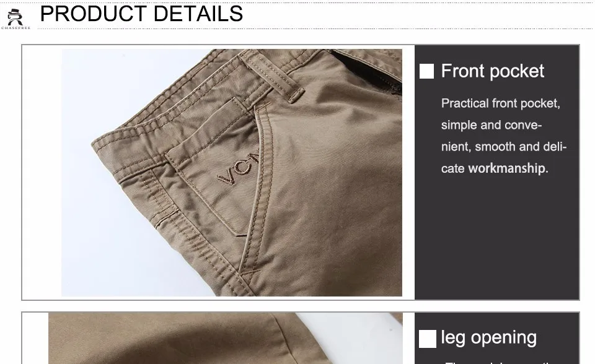Click the Chasefree hat logo icon

pyautogui.click(x=15, y=17)
